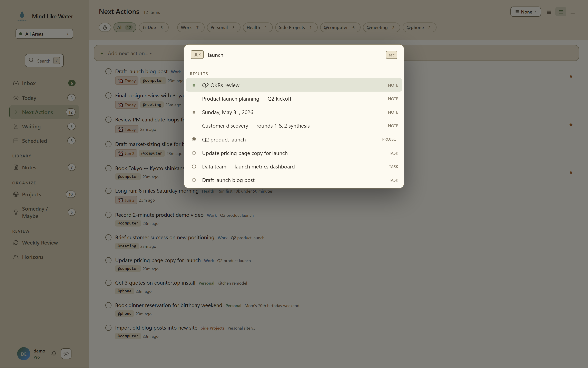Screen dimensions: 588x368
Task: Click the ⌘K shortcut badge in palette
Action: [x=197, y=55]
